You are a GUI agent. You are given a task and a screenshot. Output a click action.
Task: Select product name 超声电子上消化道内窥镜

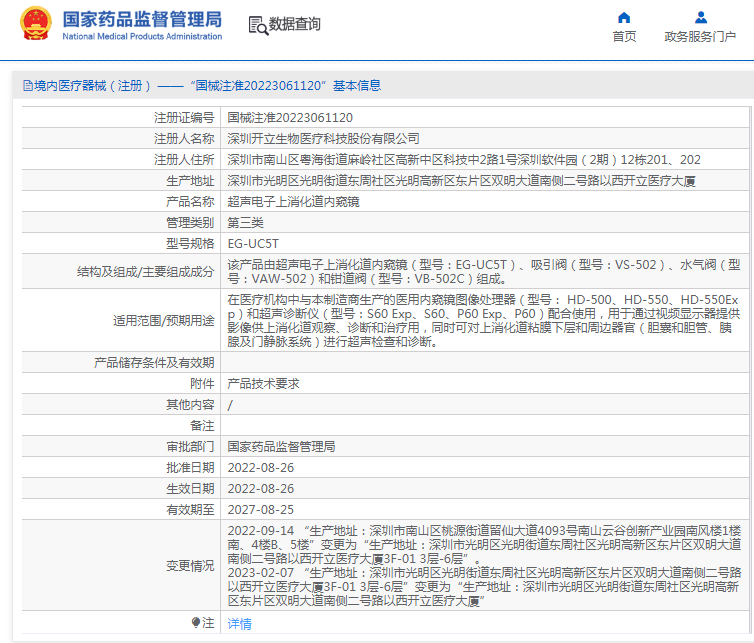tap(293, 202)
